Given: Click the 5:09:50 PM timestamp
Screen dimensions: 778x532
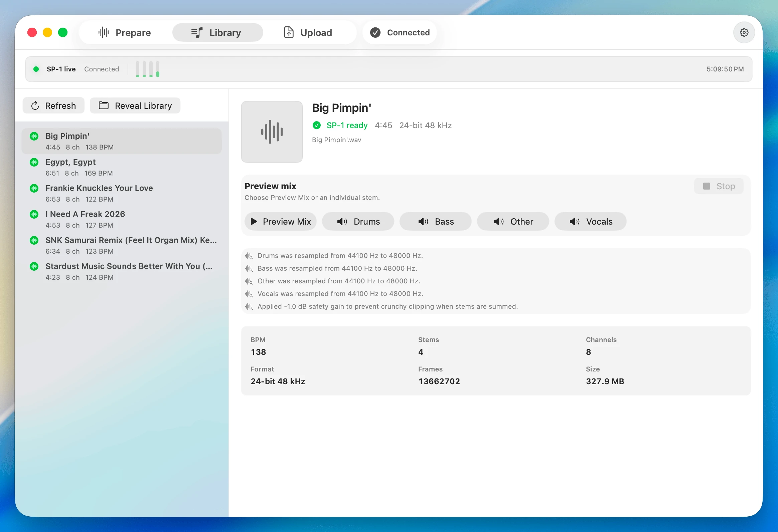Looking at the screenshot, I should click(x=725, y=69).
